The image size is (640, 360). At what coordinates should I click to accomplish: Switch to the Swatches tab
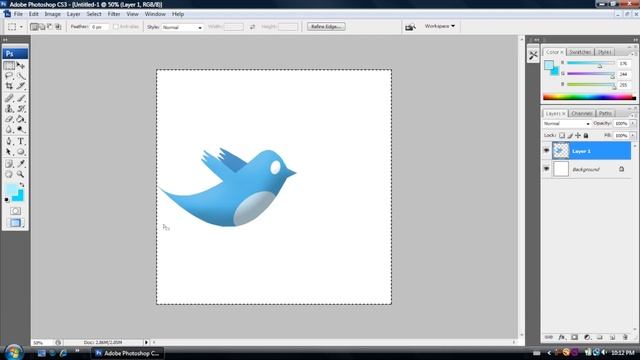tap(580, 52)
